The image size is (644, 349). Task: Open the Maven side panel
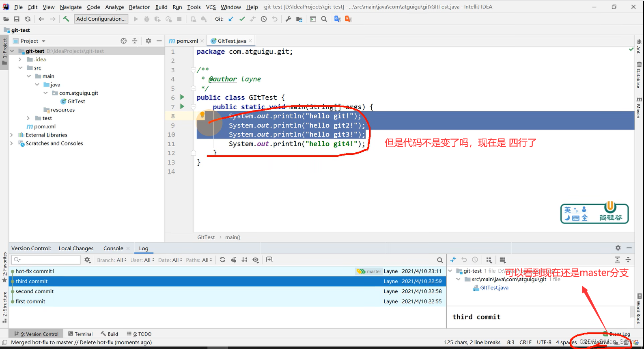pyautogui.click(x=639, y=108)
